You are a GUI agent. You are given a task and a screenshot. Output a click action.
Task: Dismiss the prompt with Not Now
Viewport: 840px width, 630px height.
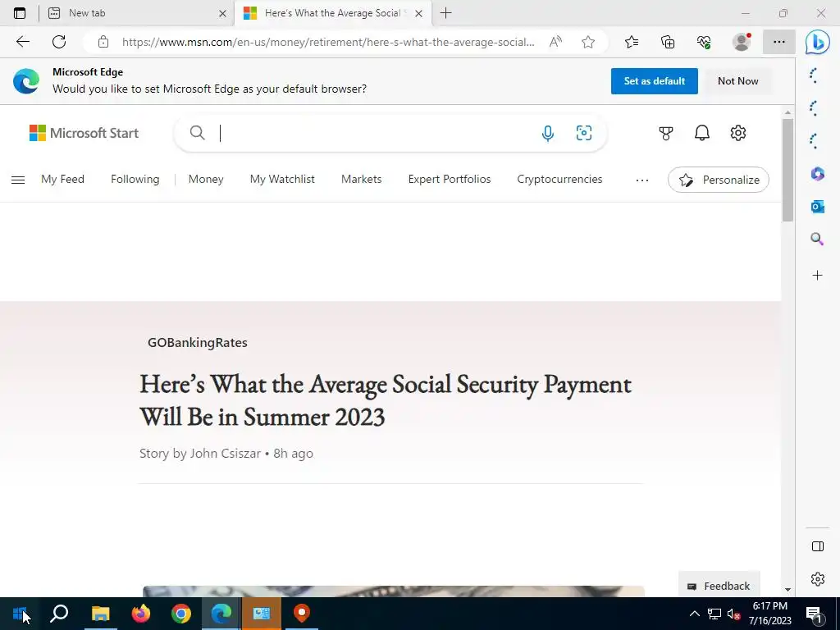pos(737,81)
